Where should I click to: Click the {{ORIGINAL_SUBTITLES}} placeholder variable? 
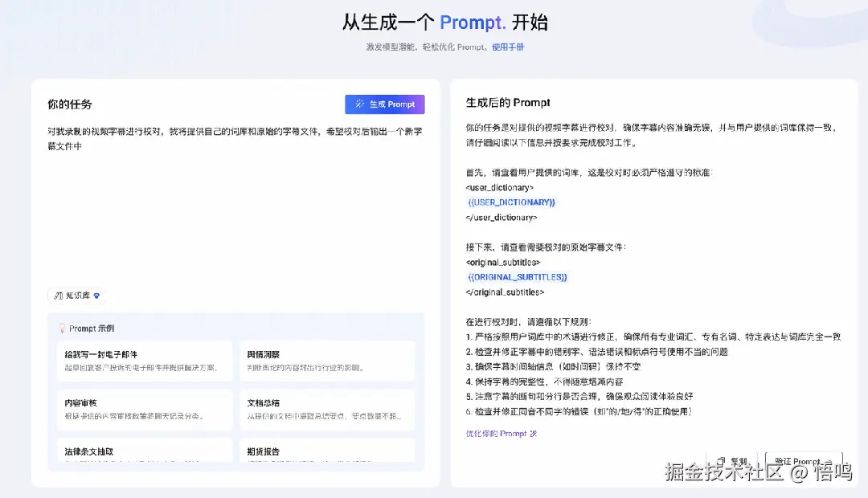click(518, 276)
